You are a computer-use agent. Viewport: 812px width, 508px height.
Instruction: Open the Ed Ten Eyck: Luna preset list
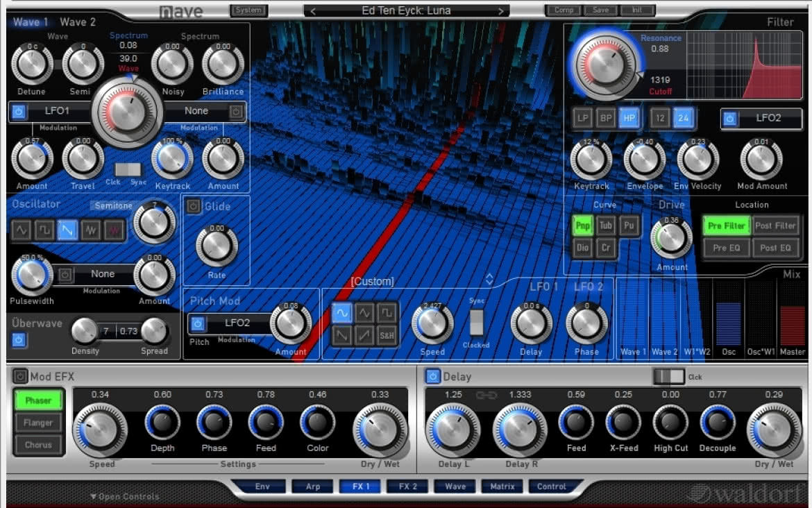click(407, 11)
